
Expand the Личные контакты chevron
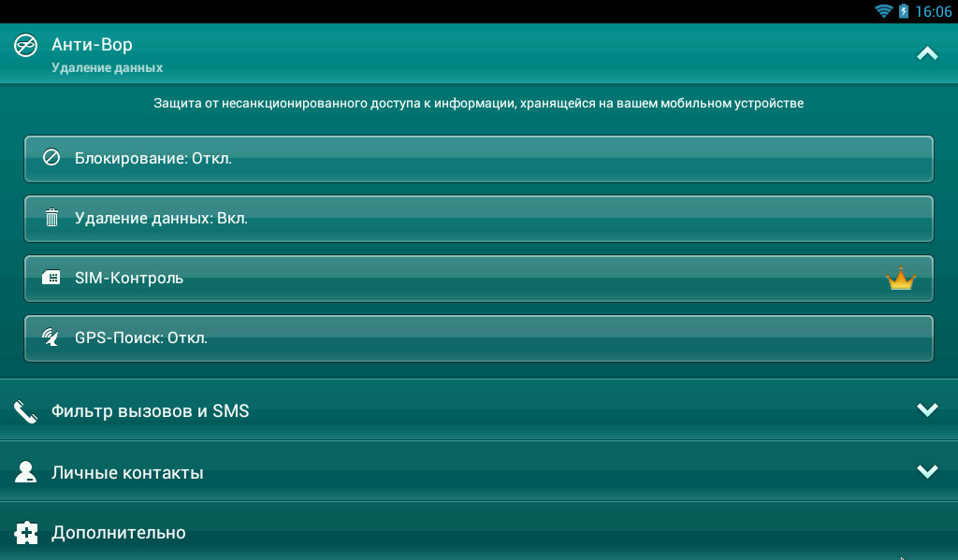point(927,471)
